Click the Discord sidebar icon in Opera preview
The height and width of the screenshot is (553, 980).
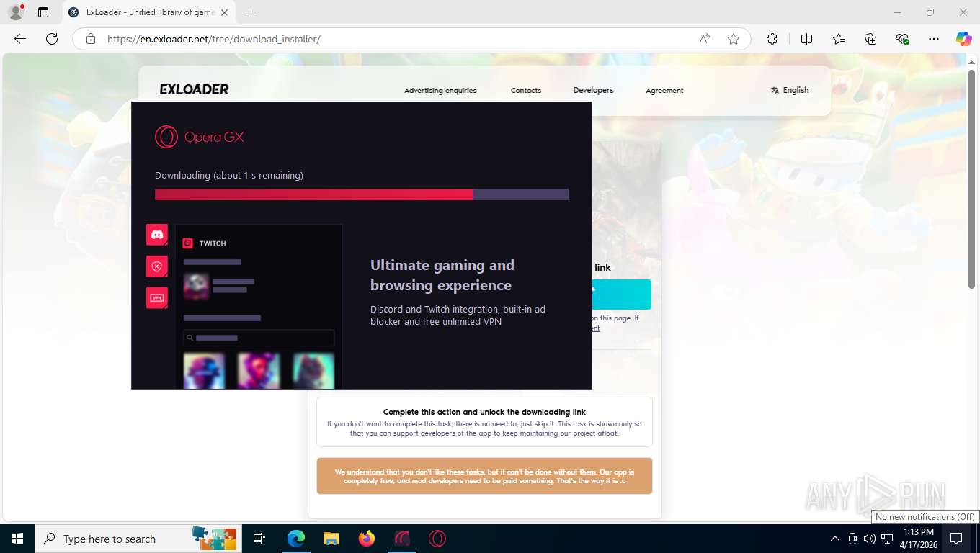(157, 235)
